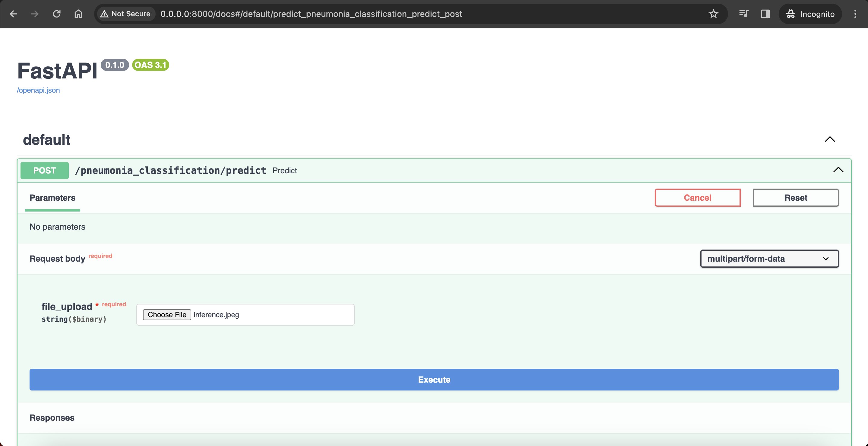The image size is (868, 446).
Task: Click the Incognito indicator button
Action: (810, 14)
